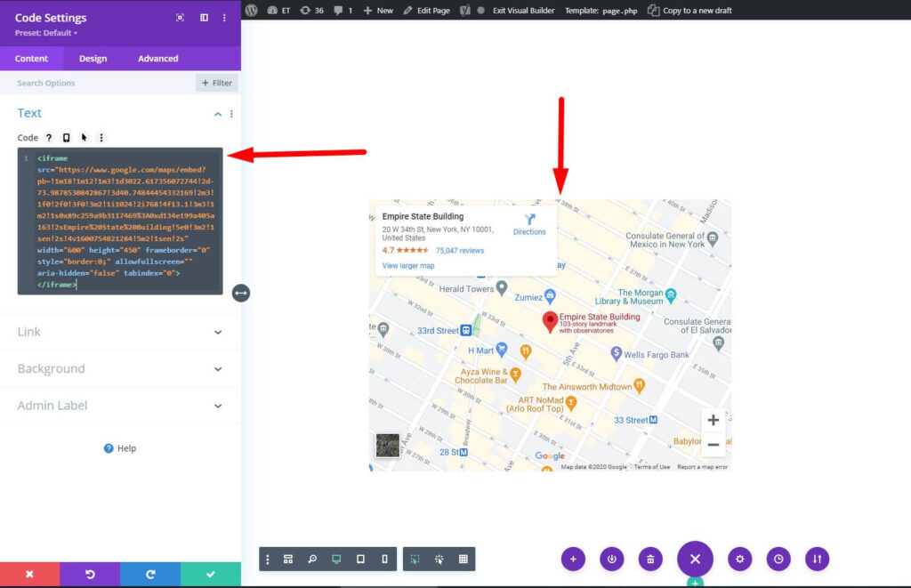Click the Terms of Use map link

tap(652, 467)
